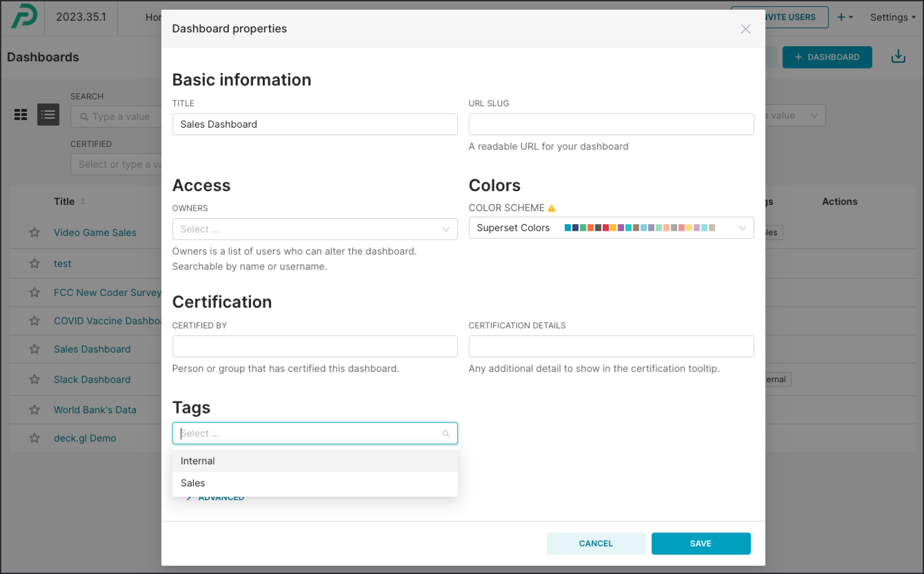This screenshot has width=924, height=574.
Task: Focus the URL Slug input field
Action: tap(611, 124)
